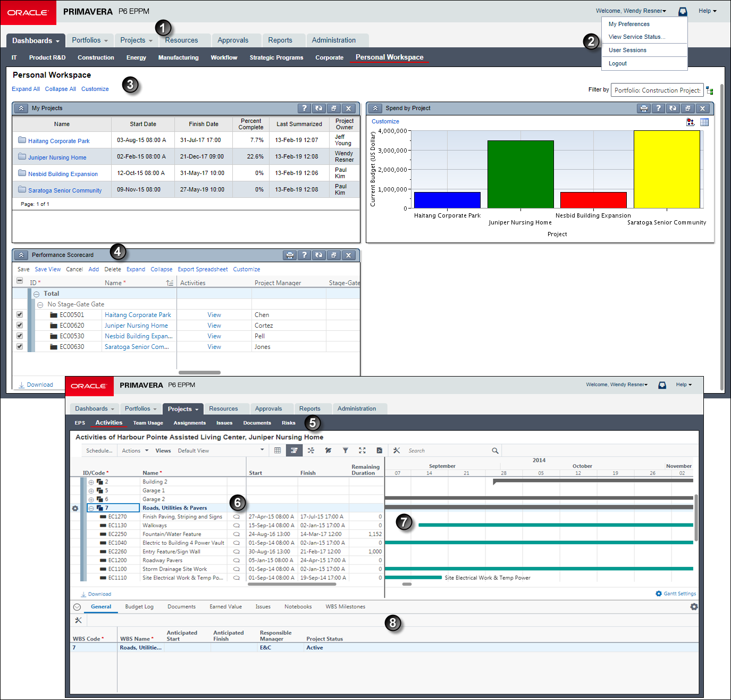Print the Spend by Project portlet

[644, 108]
